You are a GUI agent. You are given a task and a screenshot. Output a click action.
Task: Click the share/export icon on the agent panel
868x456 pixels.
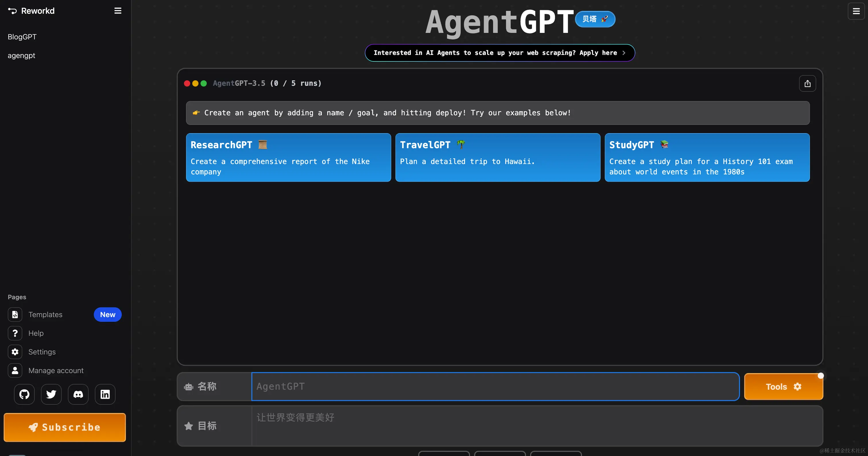point(807,83)
